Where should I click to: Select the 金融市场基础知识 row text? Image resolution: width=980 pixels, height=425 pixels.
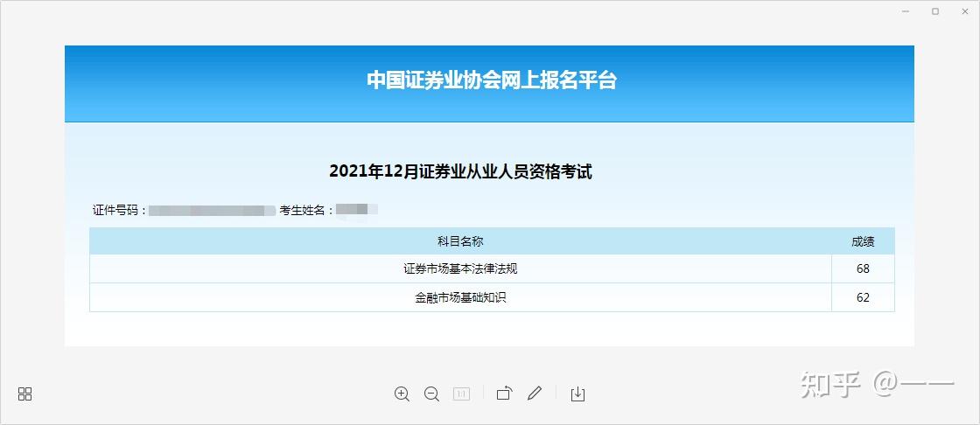coord(460,298)
